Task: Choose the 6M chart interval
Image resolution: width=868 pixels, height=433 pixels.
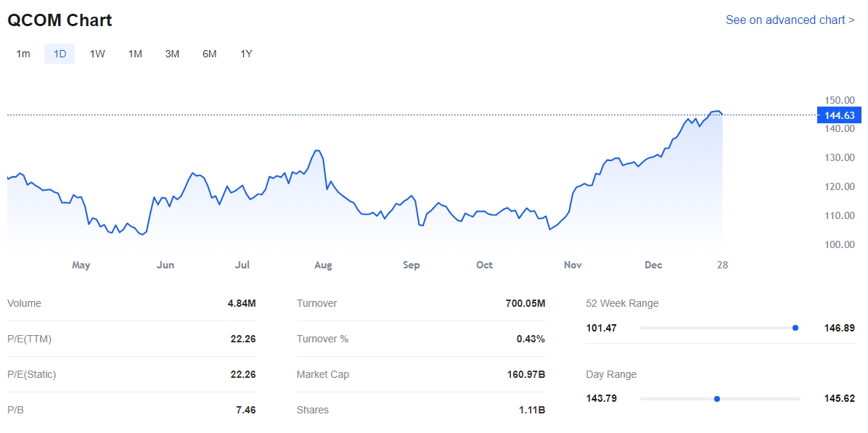Action: [209, 54]
